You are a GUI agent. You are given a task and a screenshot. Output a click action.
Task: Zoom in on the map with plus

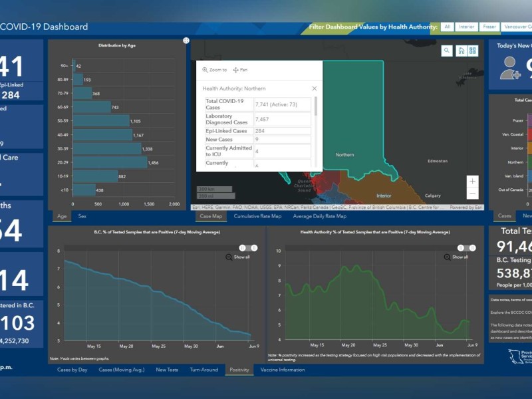[x=472, y=181]
